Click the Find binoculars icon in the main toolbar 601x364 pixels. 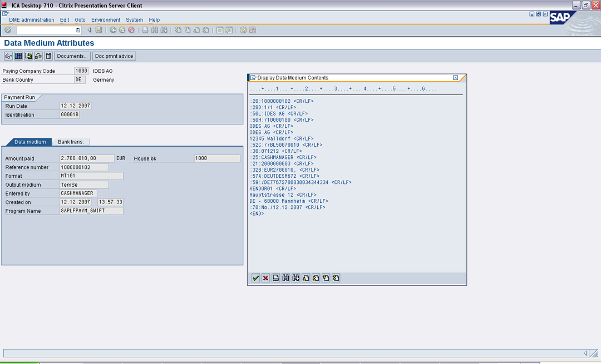click(155, 30)
